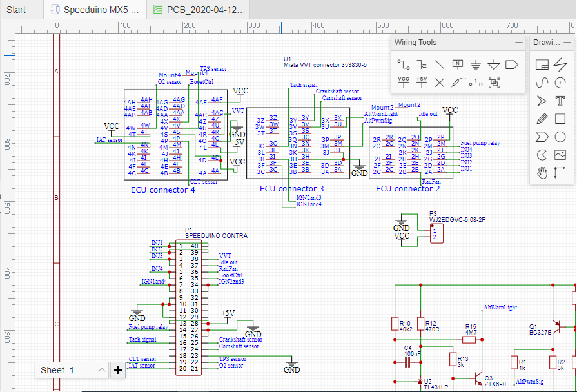Select the C4 100nF capacitor label
This screenshot has height=392, width=577.
click(412, 351)
